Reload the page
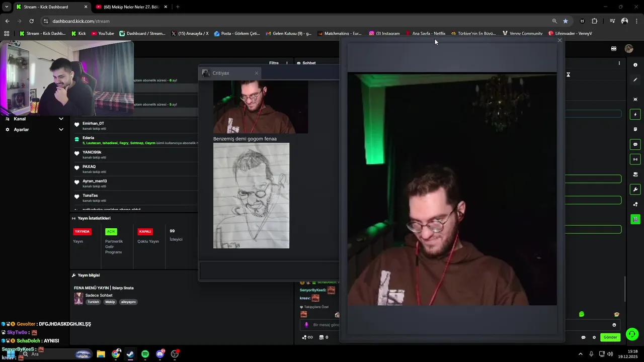The height and width of the screenshot is (362, 644). click(31, 21)
